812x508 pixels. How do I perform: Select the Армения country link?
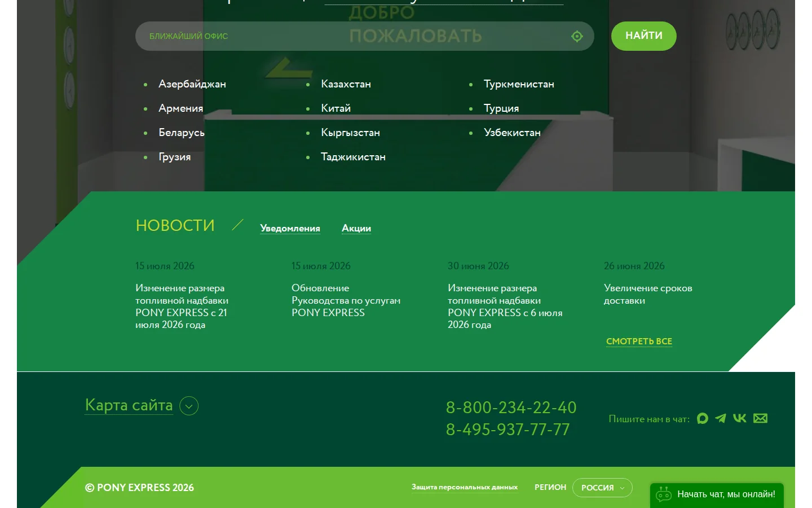[x=181, y=108]
